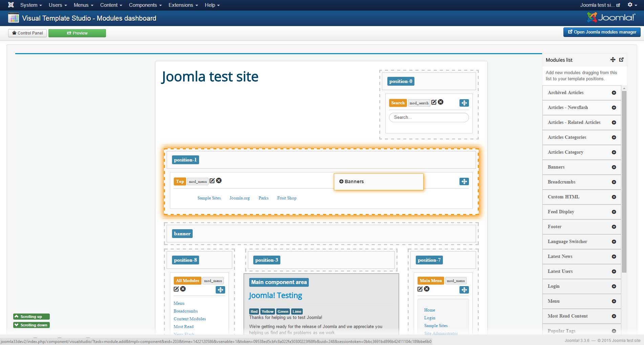Image resolution: width=644 pixels, height=345 pixels.
Task: Click the plus icon for Breadcrumbs module
Action: click(614, 182)
